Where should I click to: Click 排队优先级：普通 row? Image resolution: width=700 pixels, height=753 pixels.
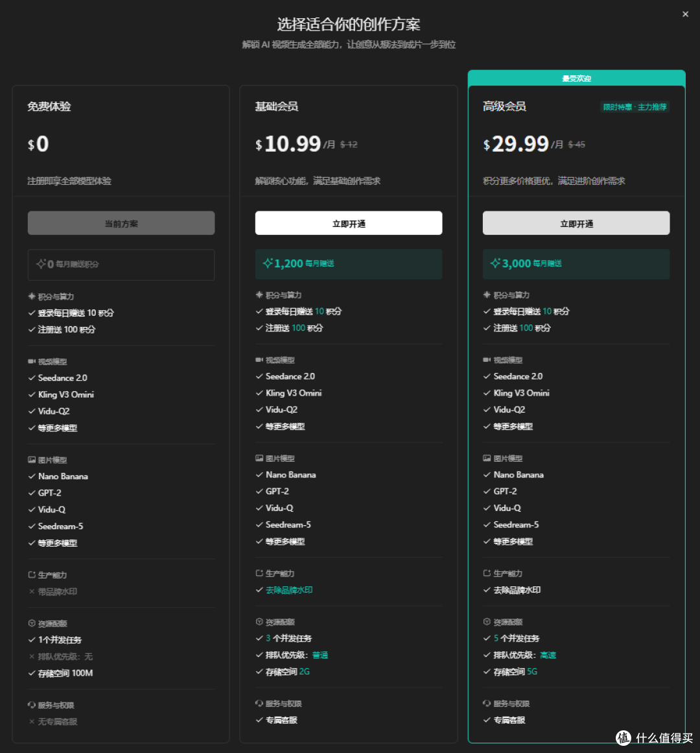pos(292,655)
